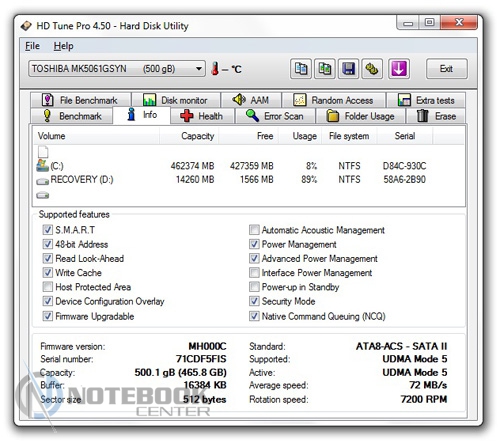Click the 1566 MB free space value

[257, 180]
